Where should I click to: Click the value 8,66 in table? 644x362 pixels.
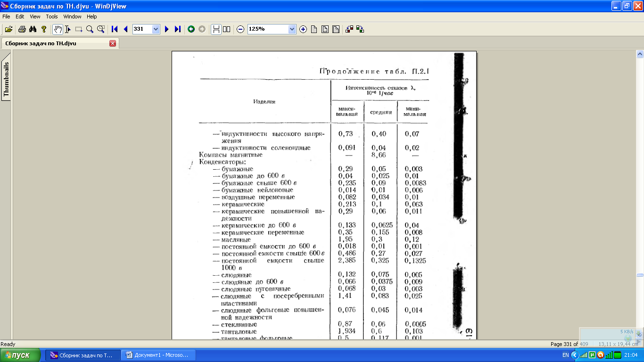pos(379,155)
